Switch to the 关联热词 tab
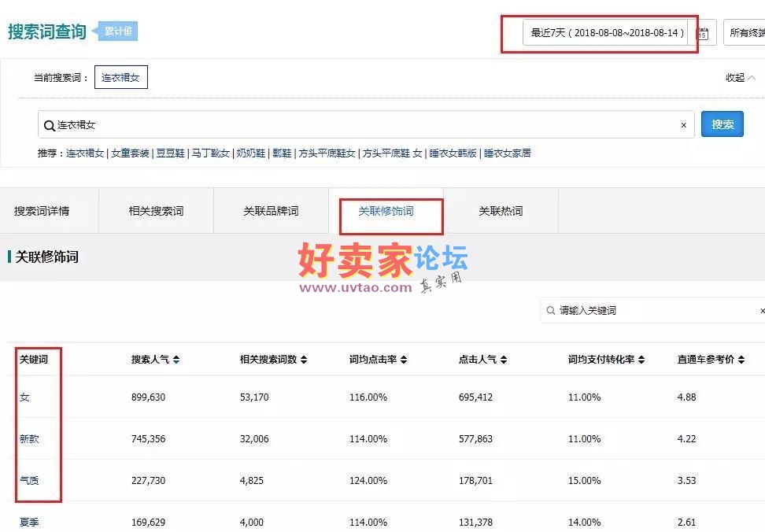765x532 pixels. coord(501,211)
